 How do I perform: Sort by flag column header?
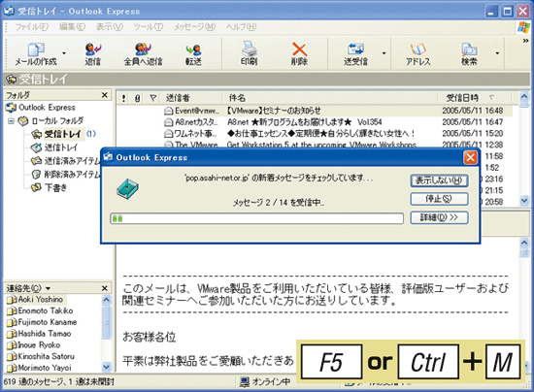coord(152,98)
